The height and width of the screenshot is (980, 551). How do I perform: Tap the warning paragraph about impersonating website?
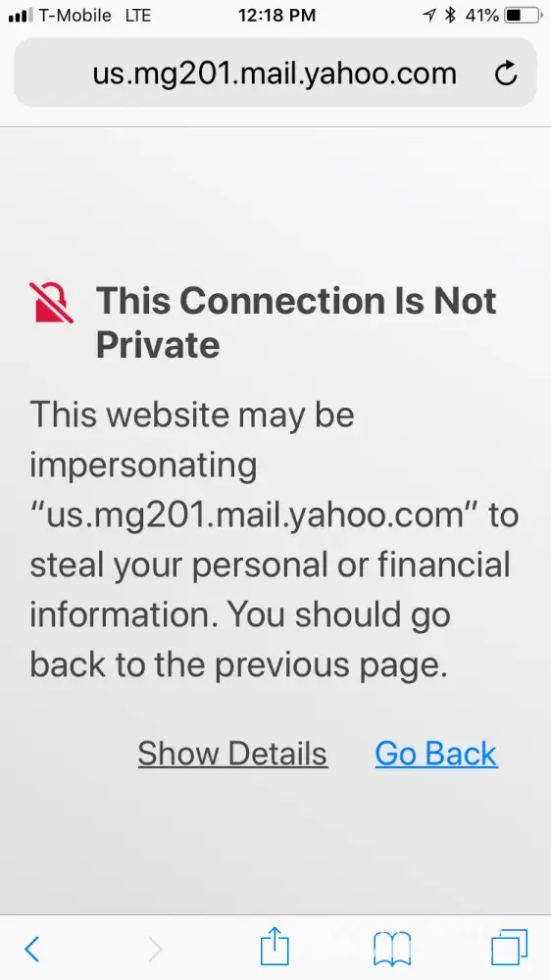274,539
